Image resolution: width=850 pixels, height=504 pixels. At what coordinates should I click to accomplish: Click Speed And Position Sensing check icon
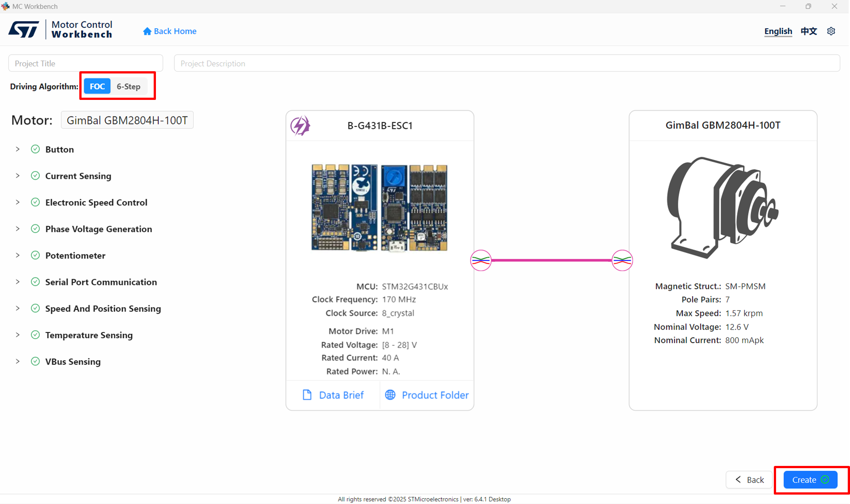35,308
